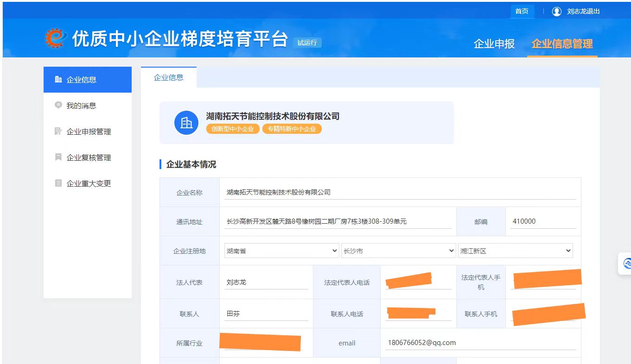
Task: Select 企业信息 in the sidebar
Action: point(88,80)
